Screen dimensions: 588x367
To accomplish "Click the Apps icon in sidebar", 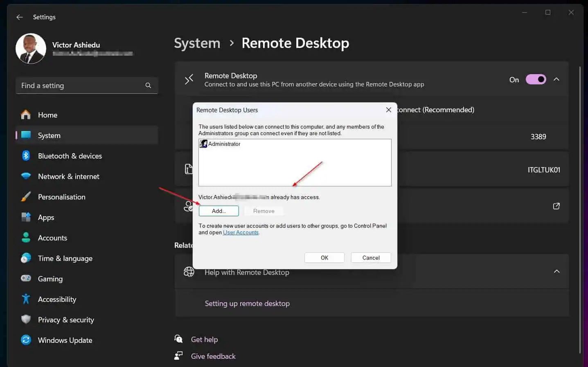I will tap(26, 217).
